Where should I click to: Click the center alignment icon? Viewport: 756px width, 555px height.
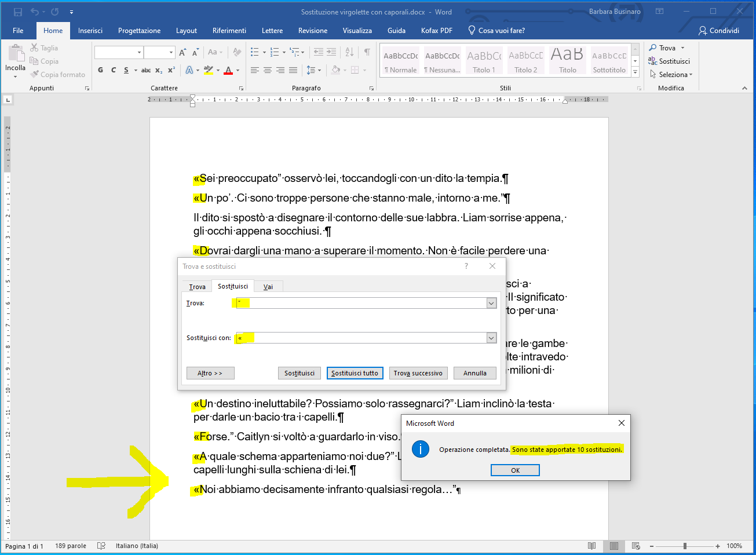pos(267,70)
